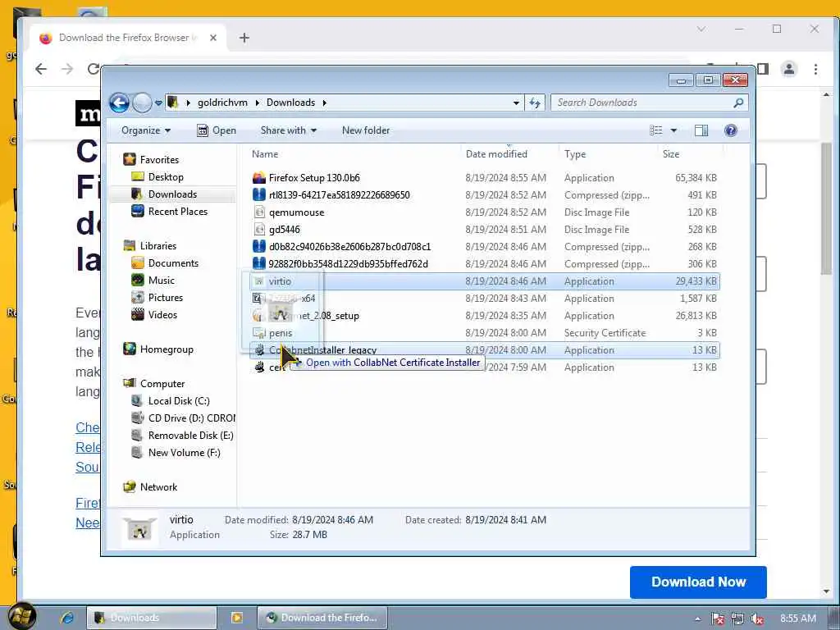Open Windows Media Player taskbar icon
This screenshot has height=630, width=840.
237,618
